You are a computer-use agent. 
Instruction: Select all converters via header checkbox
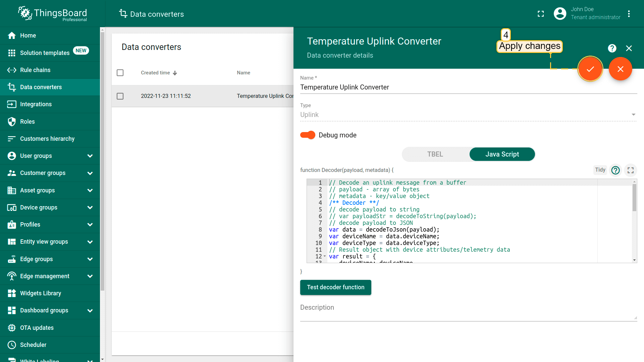120,73
